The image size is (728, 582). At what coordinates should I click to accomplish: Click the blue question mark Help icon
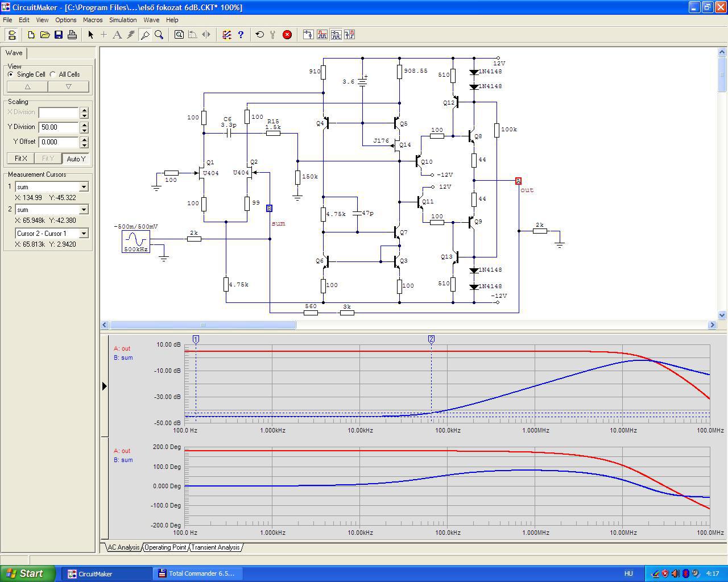pyautogui.click(x=241, y=35)
